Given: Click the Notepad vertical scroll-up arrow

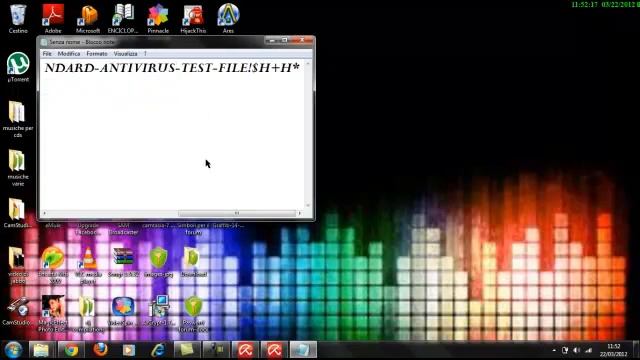Looking at the screenshot, I should click(x=308, y=63).
